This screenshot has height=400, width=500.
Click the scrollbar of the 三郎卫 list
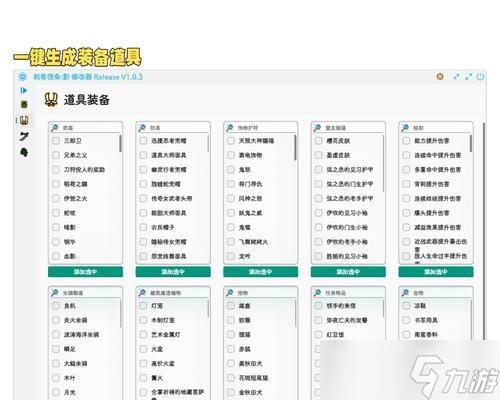pyautogui.click(x=120, y=143)
